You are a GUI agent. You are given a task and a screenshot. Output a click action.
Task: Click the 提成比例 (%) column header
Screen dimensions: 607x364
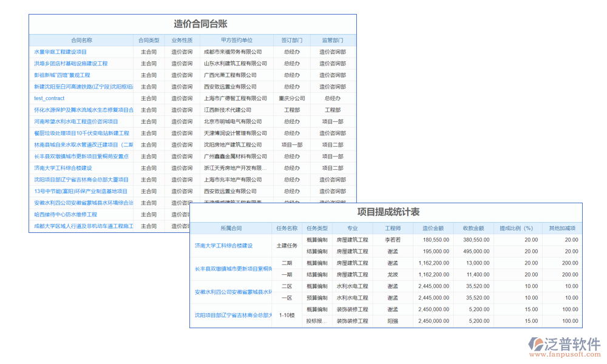coord(518,227)
